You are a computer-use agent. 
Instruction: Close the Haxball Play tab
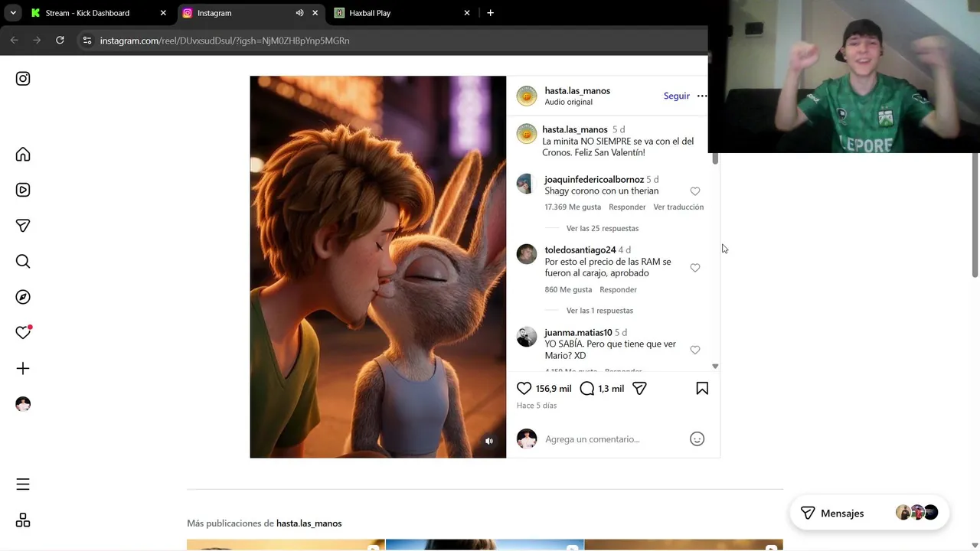coord(467,13)
